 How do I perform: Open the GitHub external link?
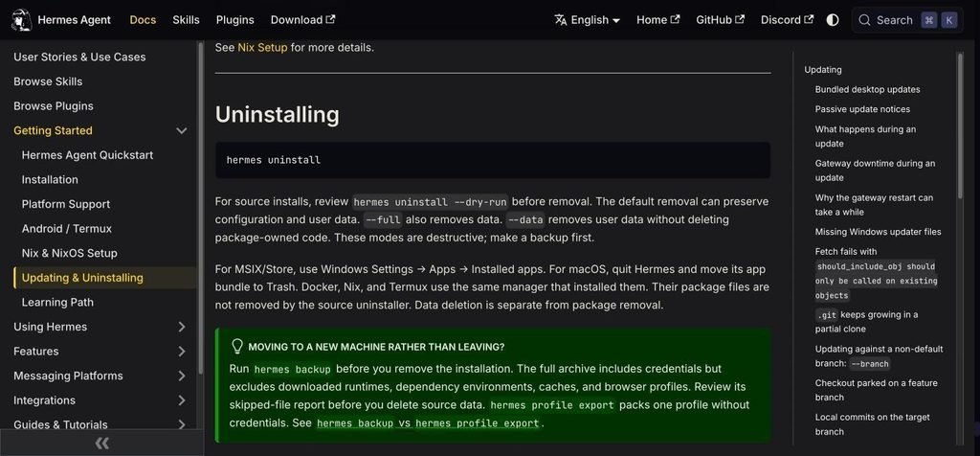tap(721, 20)
